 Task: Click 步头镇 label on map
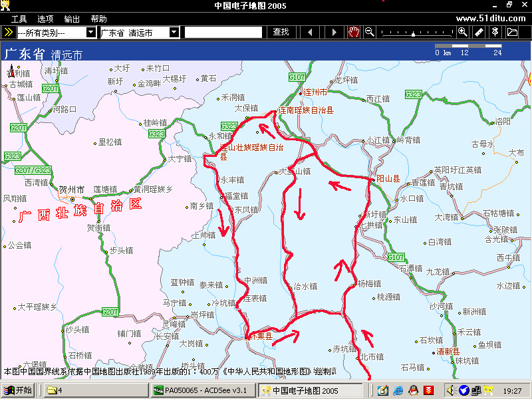121,251
